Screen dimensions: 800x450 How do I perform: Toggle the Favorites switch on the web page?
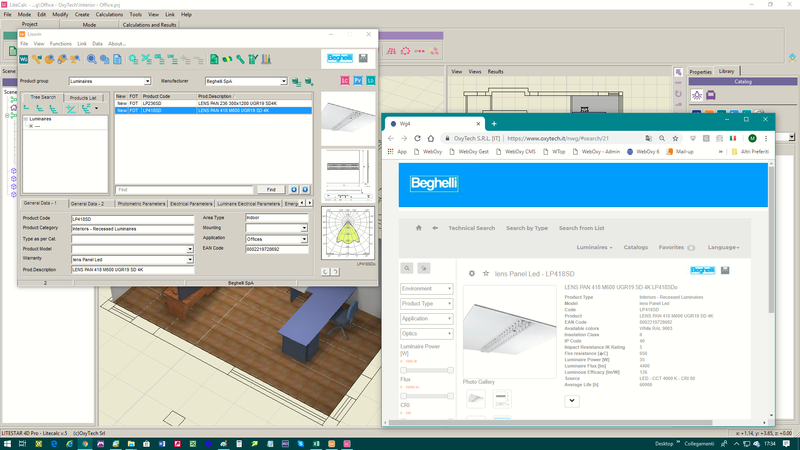click(x=691, y=247)
